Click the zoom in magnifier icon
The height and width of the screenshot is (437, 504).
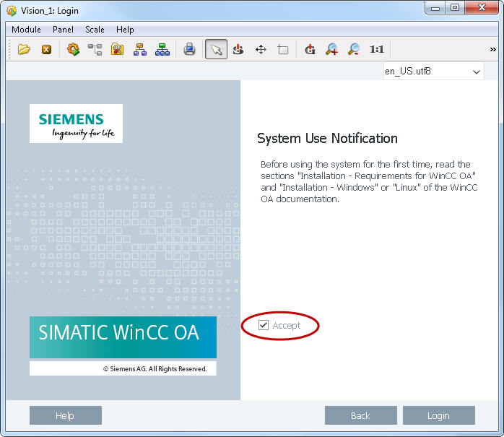pos(331,50)
